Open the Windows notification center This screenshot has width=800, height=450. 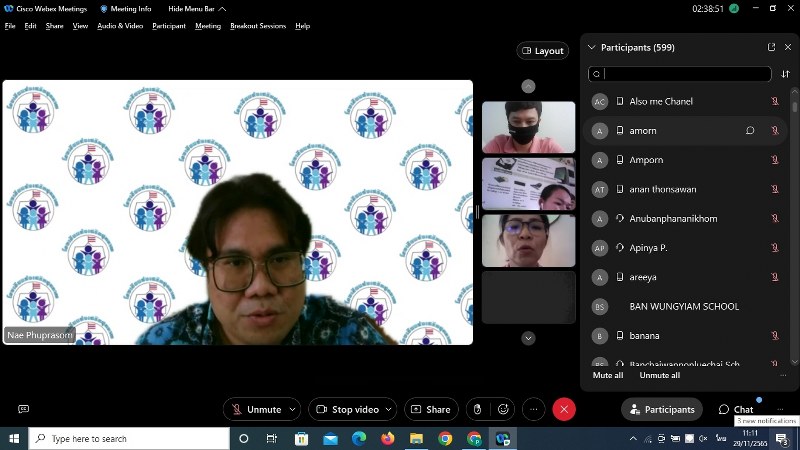tap(782, 438)
